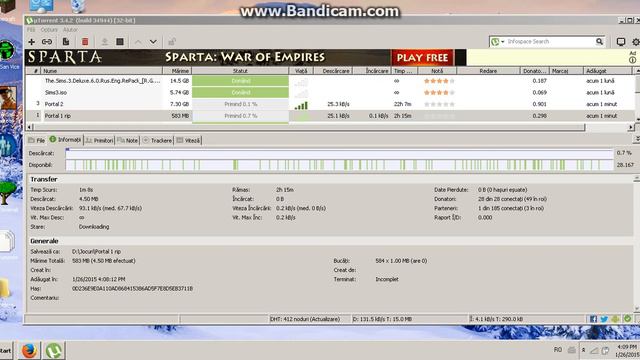Click the Android icon in the status bar
This screenshot has height=360, width=640.
(x=616, y=319)
